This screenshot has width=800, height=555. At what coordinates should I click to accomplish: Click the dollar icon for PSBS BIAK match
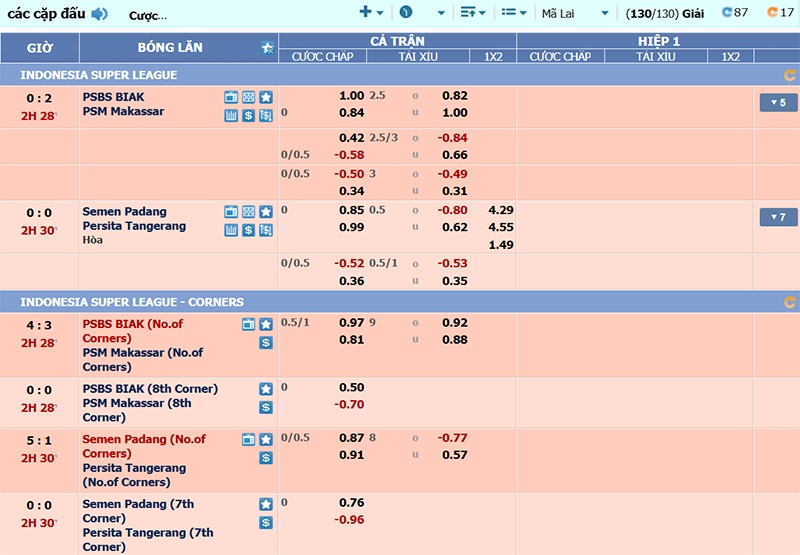point(248,116)
